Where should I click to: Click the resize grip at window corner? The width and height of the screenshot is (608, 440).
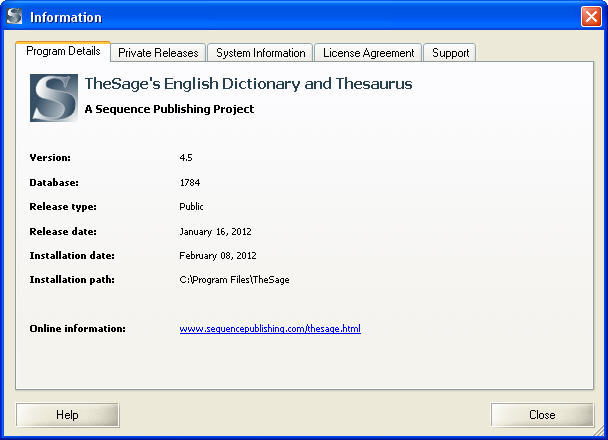click(x=599, y=431)
